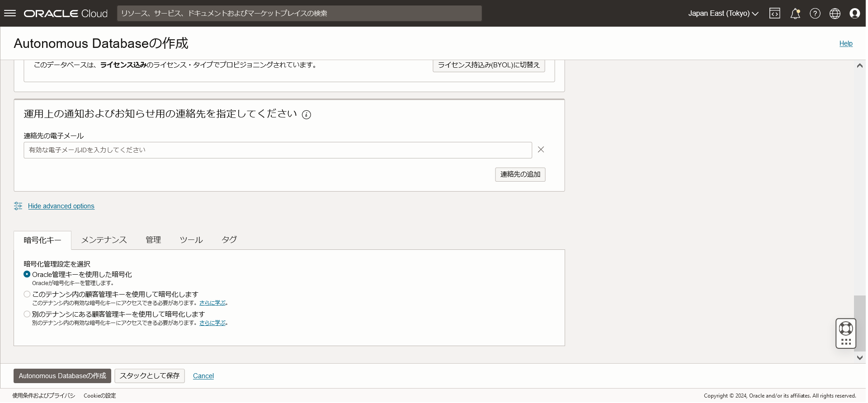This screenshot has height=403, width=868.
Task: Switch to the 暗号化キー tab
Action: point(42,240)
